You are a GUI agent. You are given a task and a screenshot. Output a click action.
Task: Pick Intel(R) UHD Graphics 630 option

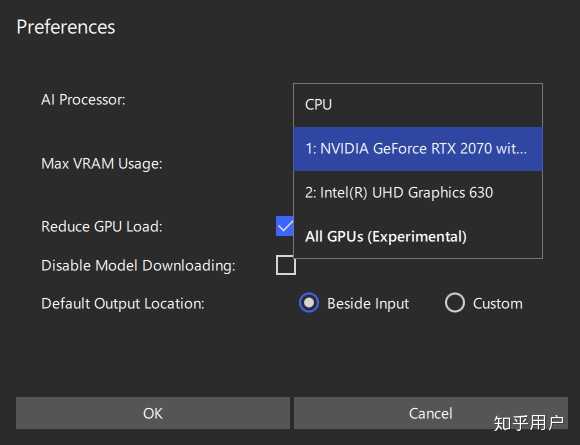coord(418,193)
